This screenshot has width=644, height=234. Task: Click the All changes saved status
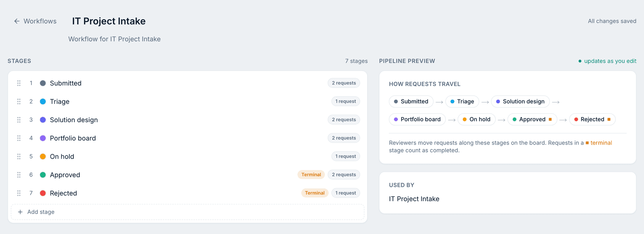point(612,21)
